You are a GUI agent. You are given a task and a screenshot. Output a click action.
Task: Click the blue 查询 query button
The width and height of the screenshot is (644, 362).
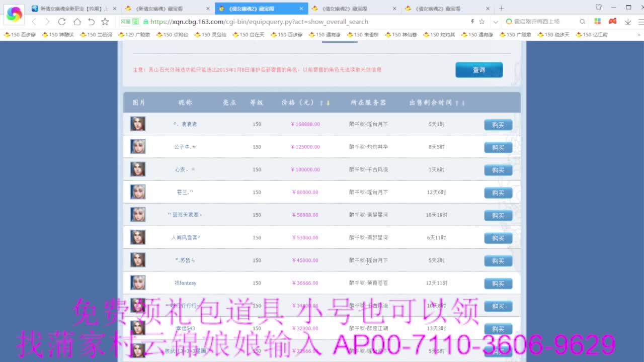(x=478, y=70)
